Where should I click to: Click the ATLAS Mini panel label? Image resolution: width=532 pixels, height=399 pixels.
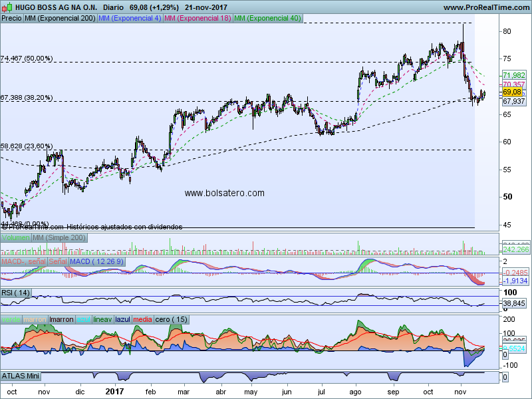coord(21,376)
